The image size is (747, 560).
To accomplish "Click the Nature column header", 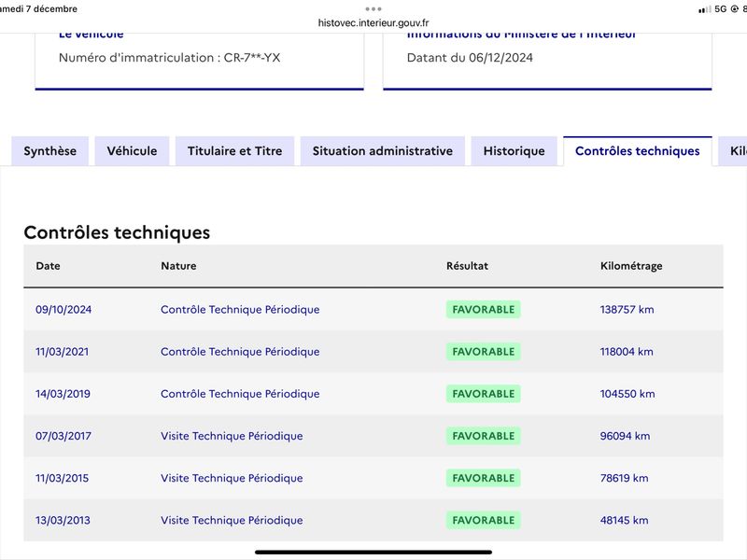I will point(178,266).
